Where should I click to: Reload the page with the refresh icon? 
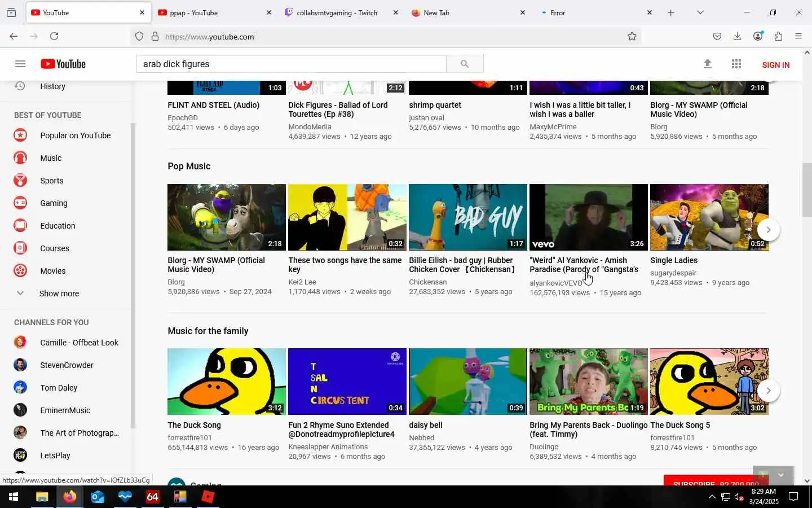(54, 36)
